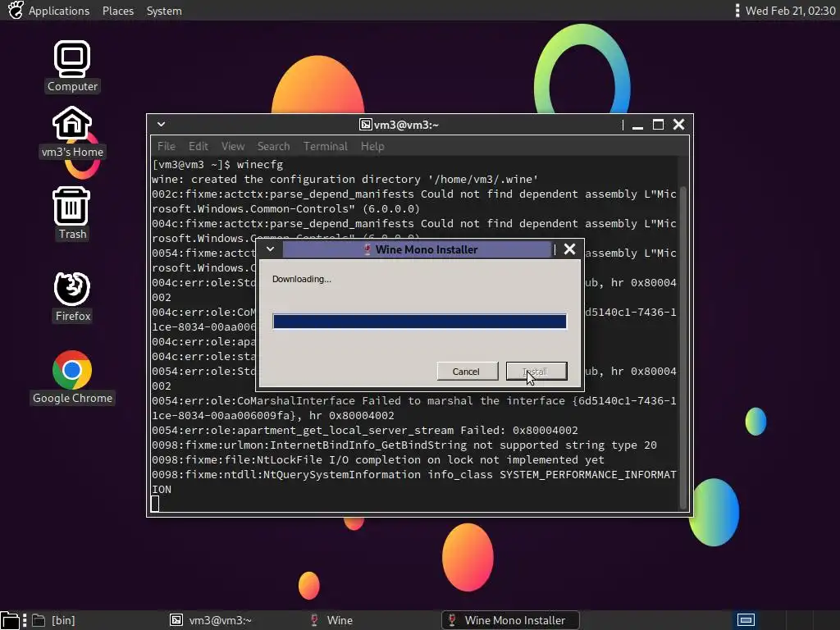The image size is (840, 630).
Task: Open the Places menu
Action: point(118,11)
